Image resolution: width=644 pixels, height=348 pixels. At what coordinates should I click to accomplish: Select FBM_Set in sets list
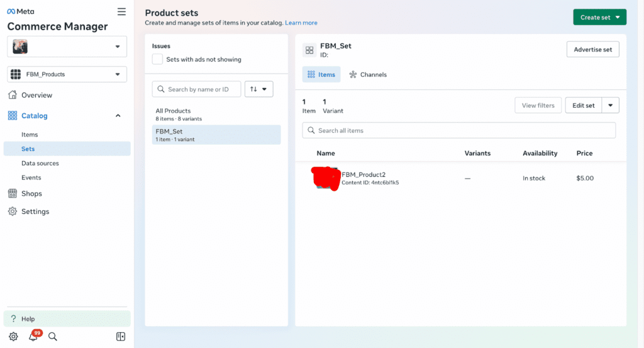tap(216, 135)
